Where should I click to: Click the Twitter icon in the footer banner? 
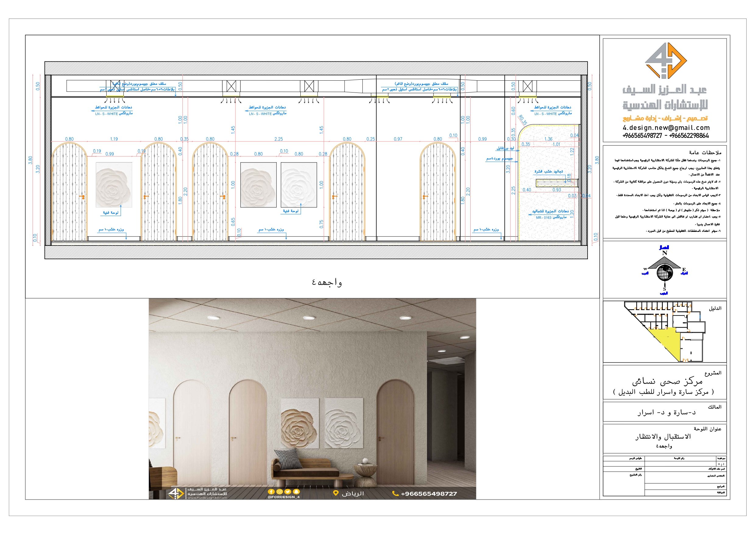tap(288, 492)
